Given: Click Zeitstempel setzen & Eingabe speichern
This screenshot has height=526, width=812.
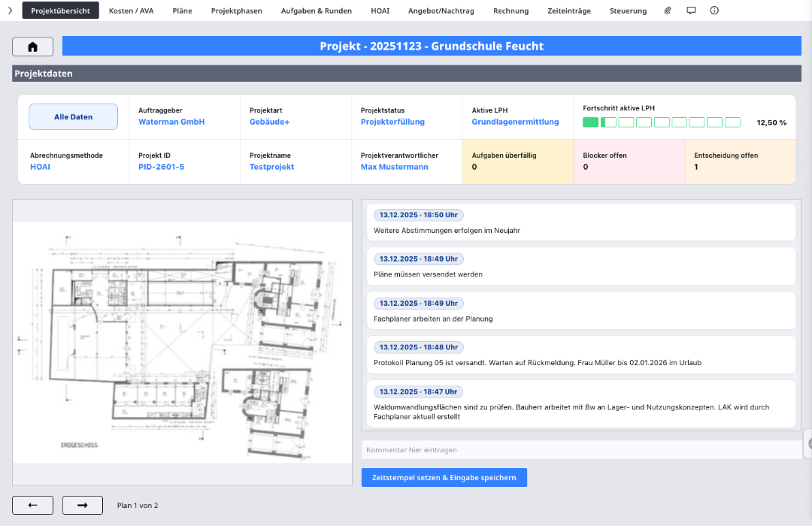Looking at the screenshot, I should click(444, 477).
